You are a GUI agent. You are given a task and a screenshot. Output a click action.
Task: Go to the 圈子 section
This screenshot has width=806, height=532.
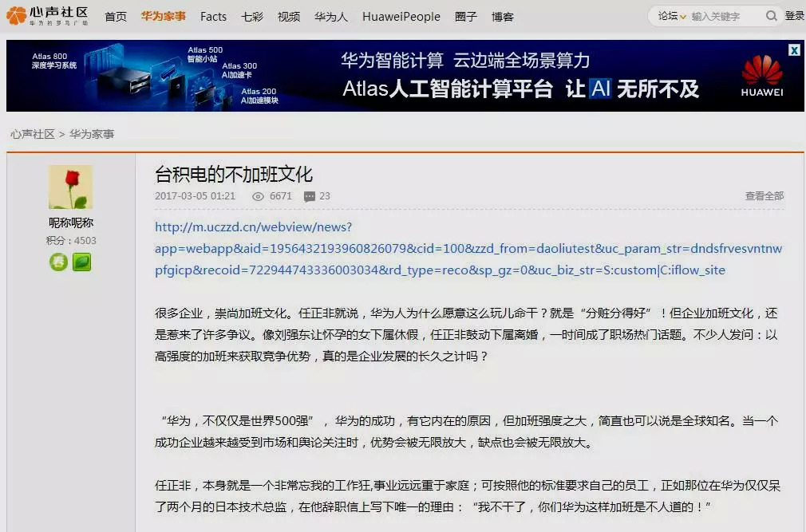(x=466, y=17)
